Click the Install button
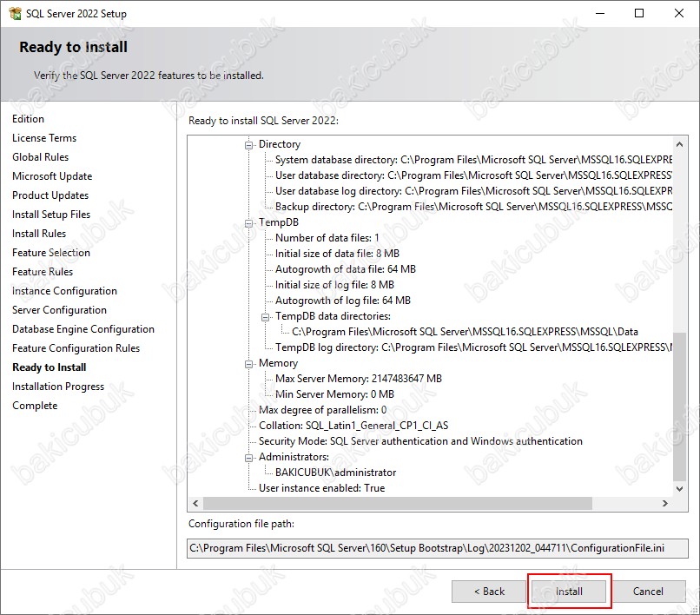 point(569,592)
